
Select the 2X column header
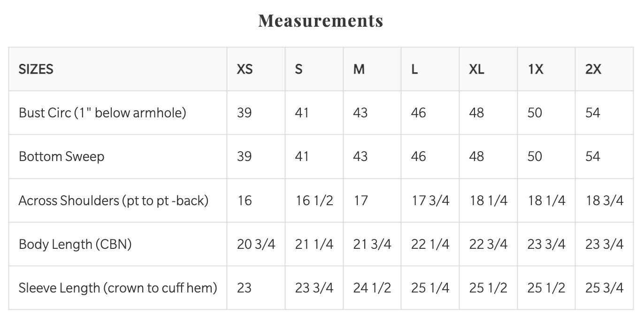[x=593, y=69]
